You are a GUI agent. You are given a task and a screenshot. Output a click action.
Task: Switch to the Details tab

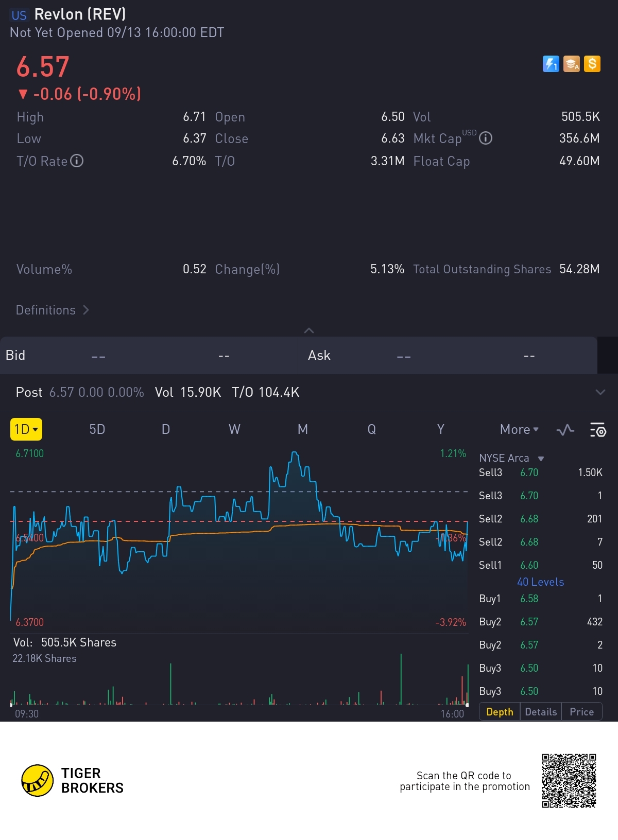[541, 712]
